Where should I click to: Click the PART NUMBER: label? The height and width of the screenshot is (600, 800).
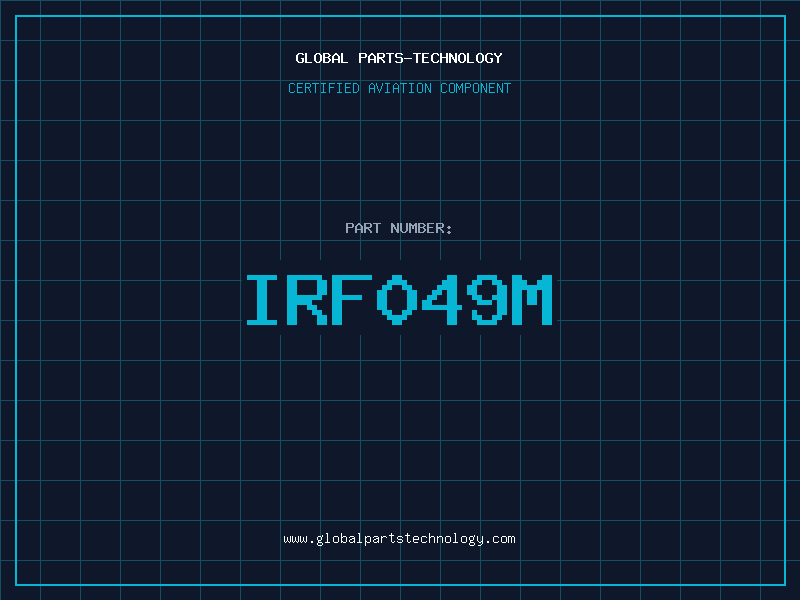[x=399, y=228]
